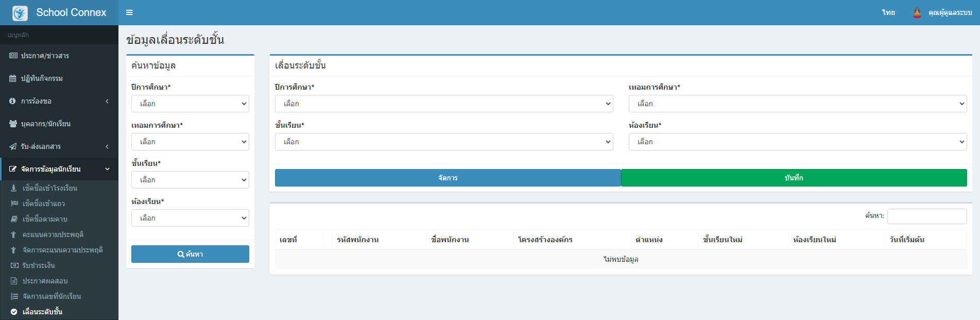Sort table by ห้องเรียนใหม่ column
Viewport: 980px width, 320px height.
[x=837, y=240]
